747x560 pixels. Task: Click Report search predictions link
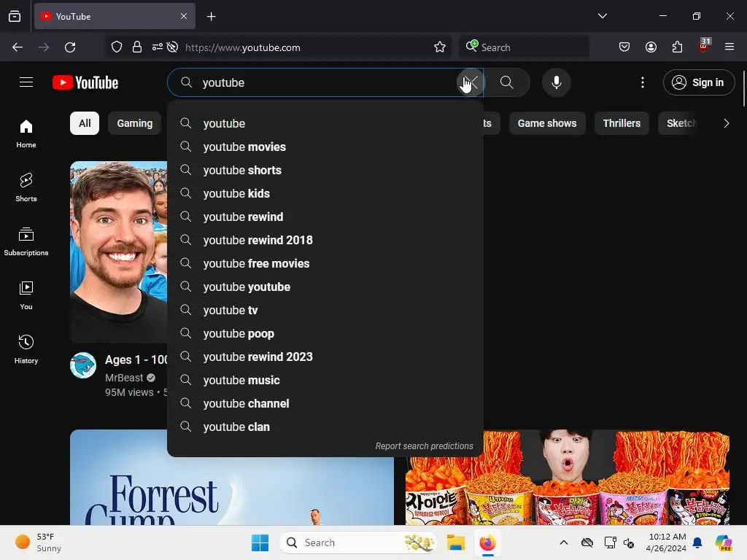click(x=424, y=446)
